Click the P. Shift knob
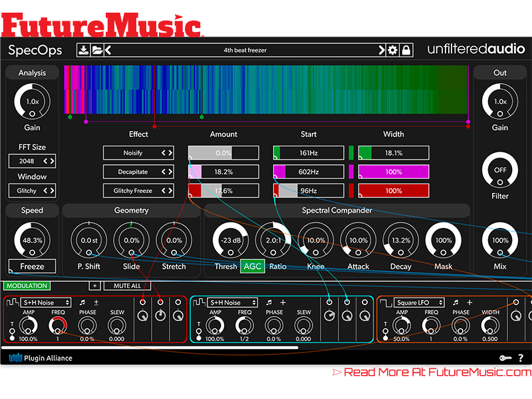The height and width of the screenshot is (399, 532). coord(89,240)
